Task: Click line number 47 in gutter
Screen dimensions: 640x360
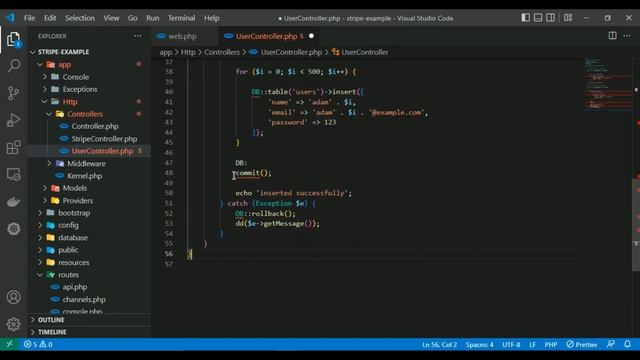Action: tap(169, 162)
